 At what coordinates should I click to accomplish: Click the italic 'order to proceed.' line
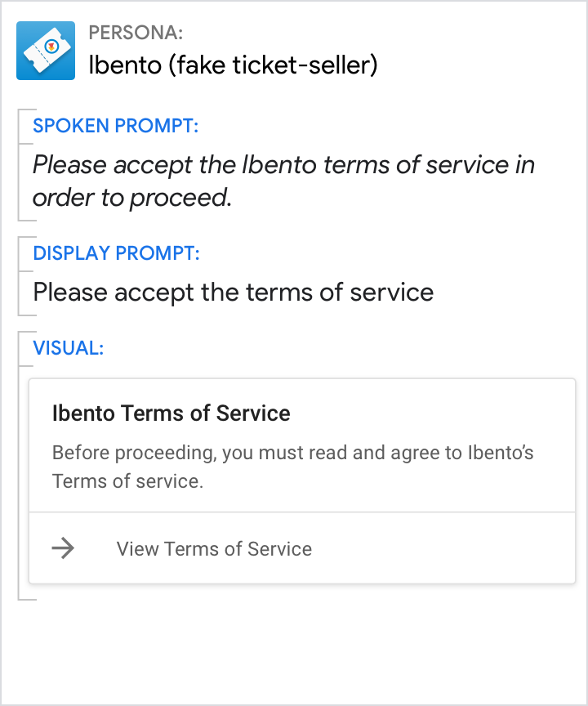coord(132,199)
